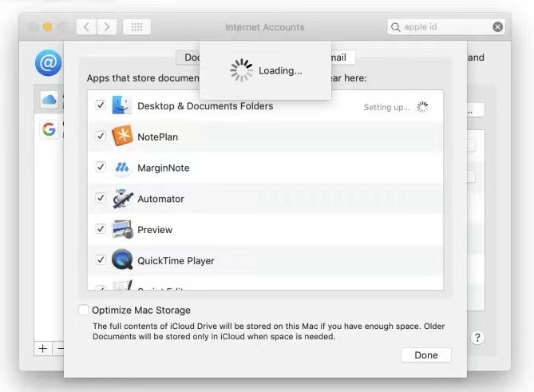This screenshot has width=534, height=392.
Task: Select the iCloud account in sidebar
Action: pos(49,100)
